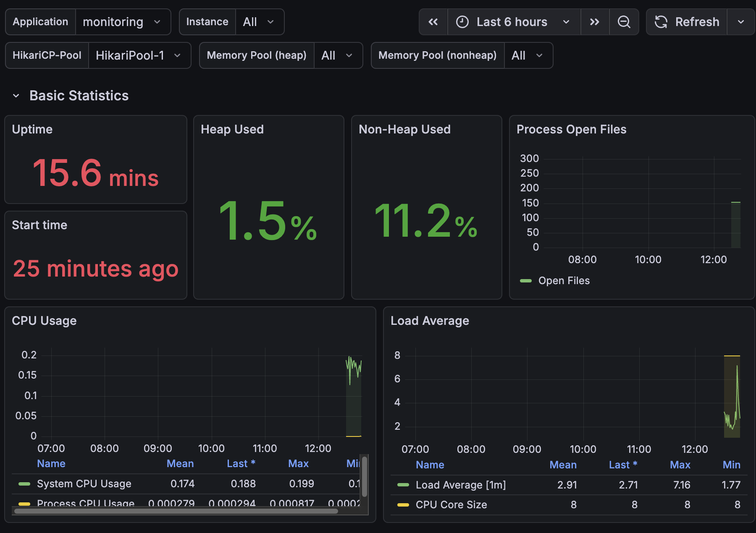Sort Load Average legend by Max

point(680,465)
